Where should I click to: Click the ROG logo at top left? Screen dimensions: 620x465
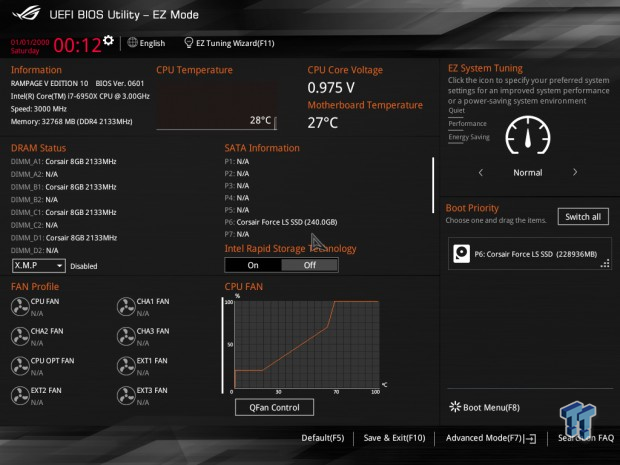click(26, 13)
